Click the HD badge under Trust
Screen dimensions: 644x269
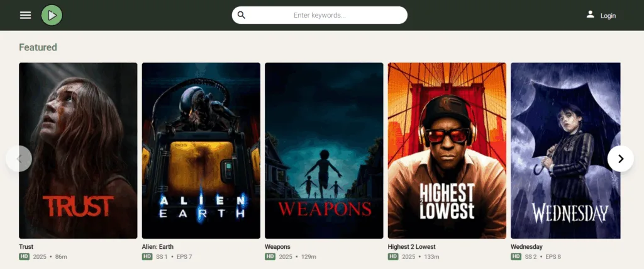(x=24, y=257)
